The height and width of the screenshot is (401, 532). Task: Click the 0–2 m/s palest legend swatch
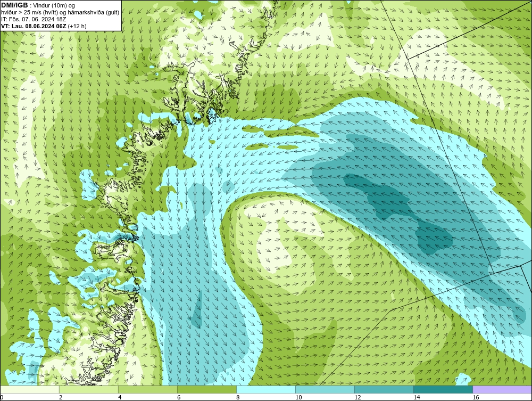pyautogui.click(x=29, y=389)
